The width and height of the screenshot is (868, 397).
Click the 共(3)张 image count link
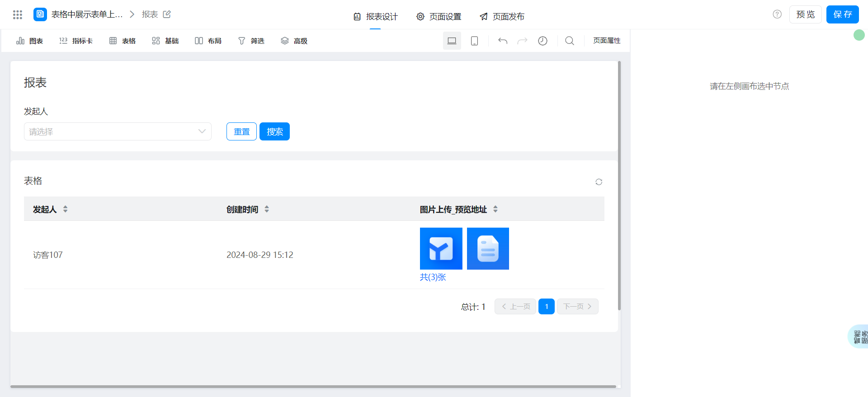433,277
